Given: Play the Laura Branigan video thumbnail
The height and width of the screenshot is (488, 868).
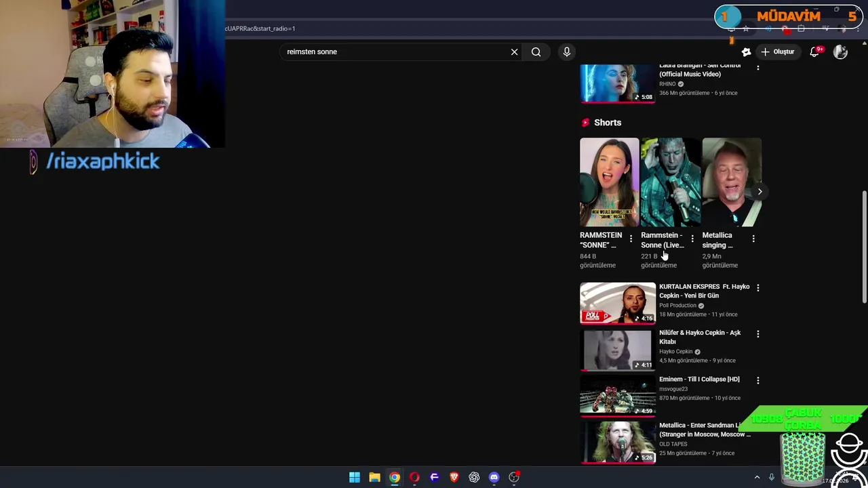Looking at the screenshot, I should pyautogui.click(x=617, y=83).
